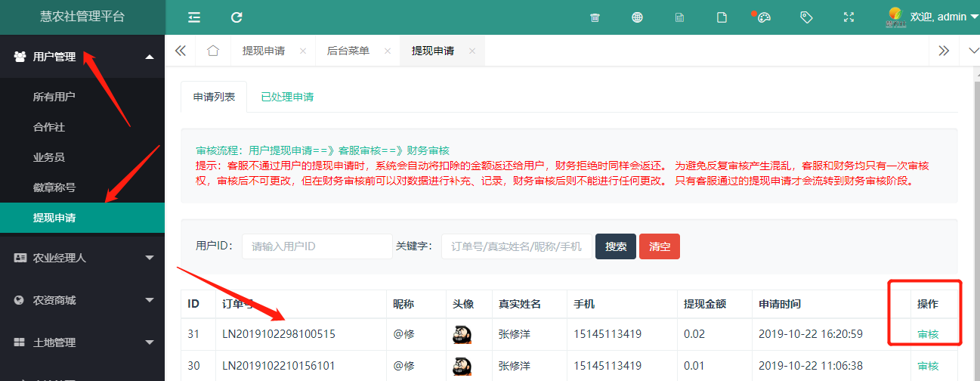Image resolution: width=980 pixels, height=381 pixels.
Task: Expand the 农资商城 sidebar section
Action: click(82, 300)
